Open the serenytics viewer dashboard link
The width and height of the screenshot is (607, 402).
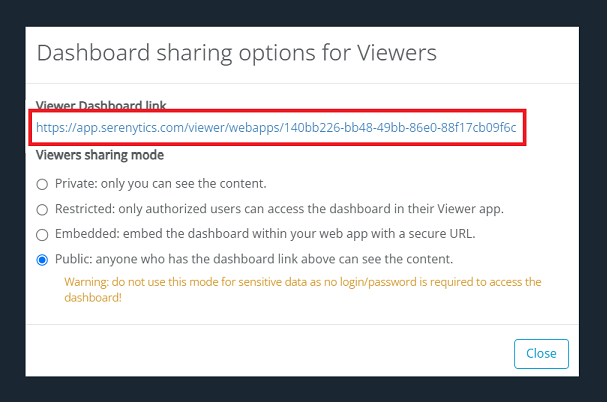click(x=276, y=127)
